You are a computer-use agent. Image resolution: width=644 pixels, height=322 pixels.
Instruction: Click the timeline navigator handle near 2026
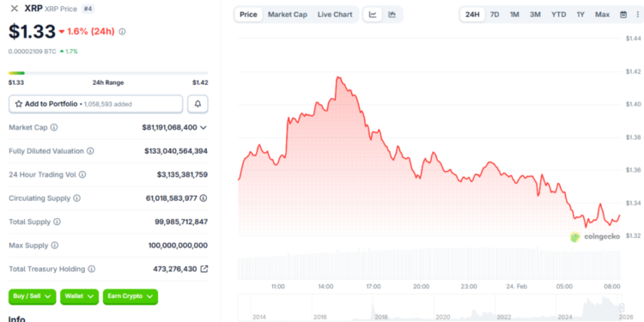[x=622, y=307]
